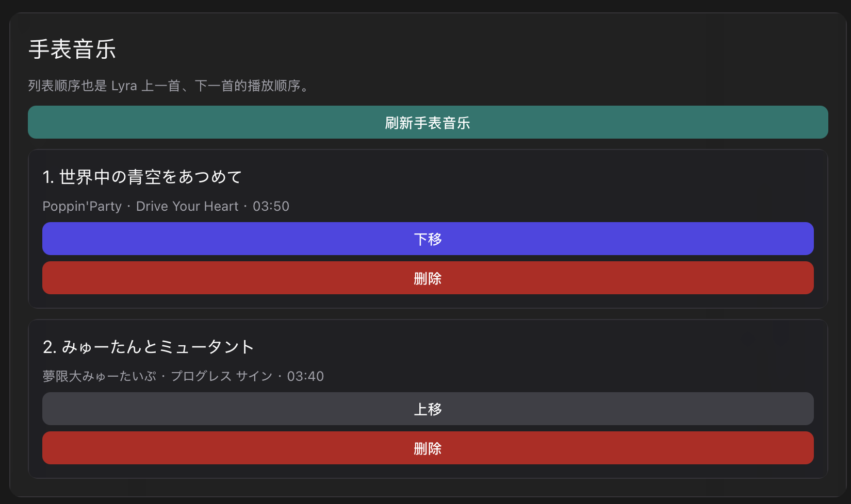Click the 手表音乐 page heading

[x=72, y=49]
